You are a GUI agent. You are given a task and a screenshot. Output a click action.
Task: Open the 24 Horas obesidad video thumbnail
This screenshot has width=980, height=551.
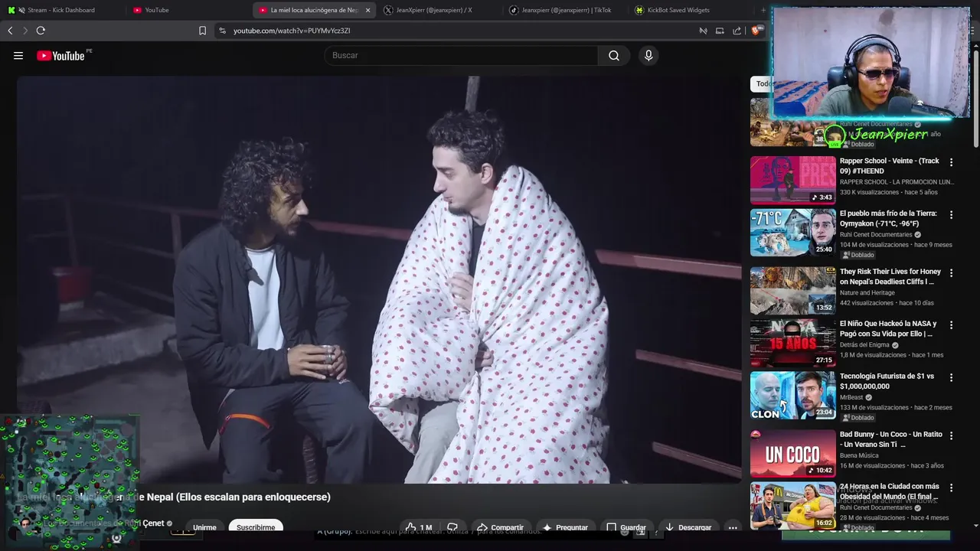click(x=792, y=505)
